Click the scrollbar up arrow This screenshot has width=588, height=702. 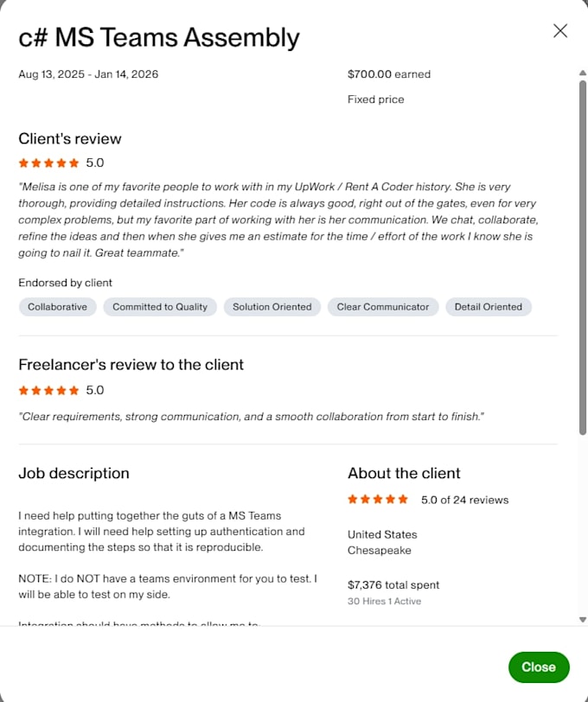(583, 73)
